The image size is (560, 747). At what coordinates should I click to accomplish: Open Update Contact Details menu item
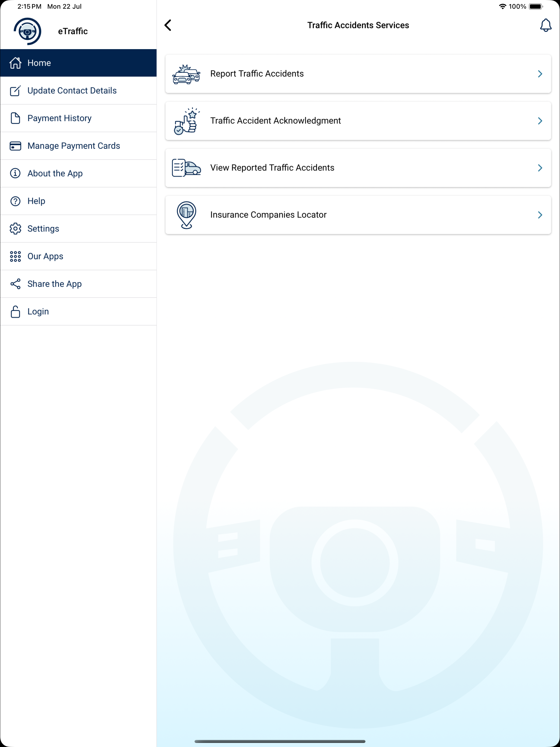[x=78, y=90]
